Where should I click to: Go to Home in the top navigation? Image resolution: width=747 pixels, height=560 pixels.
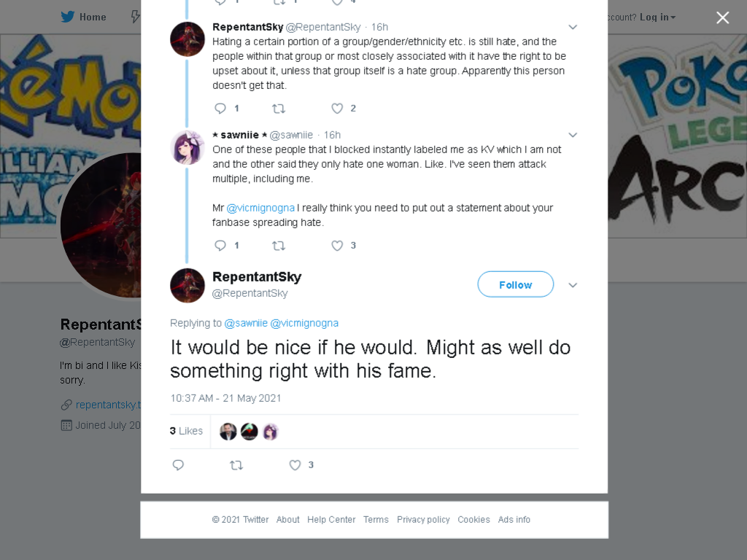tap(93, 17)
